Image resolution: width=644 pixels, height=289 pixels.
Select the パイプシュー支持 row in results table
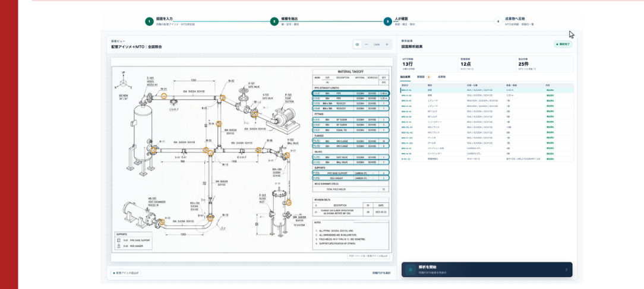[487, 148]
